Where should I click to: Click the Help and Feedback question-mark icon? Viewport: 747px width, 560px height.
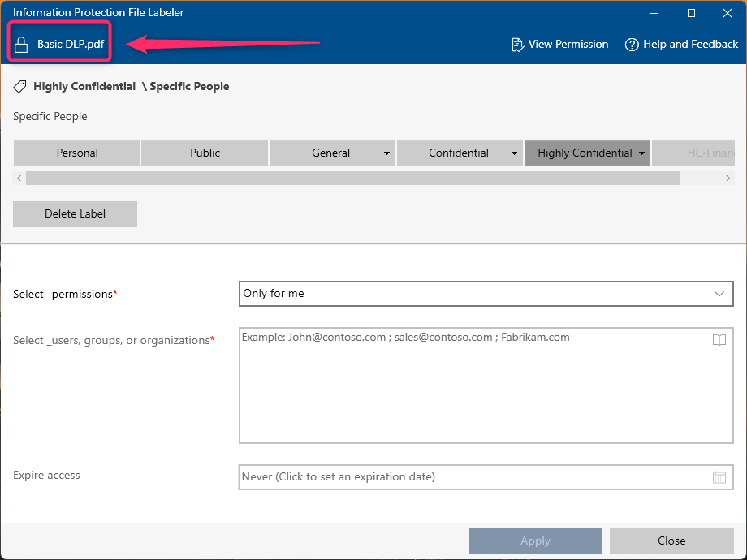tap(632, 45)
